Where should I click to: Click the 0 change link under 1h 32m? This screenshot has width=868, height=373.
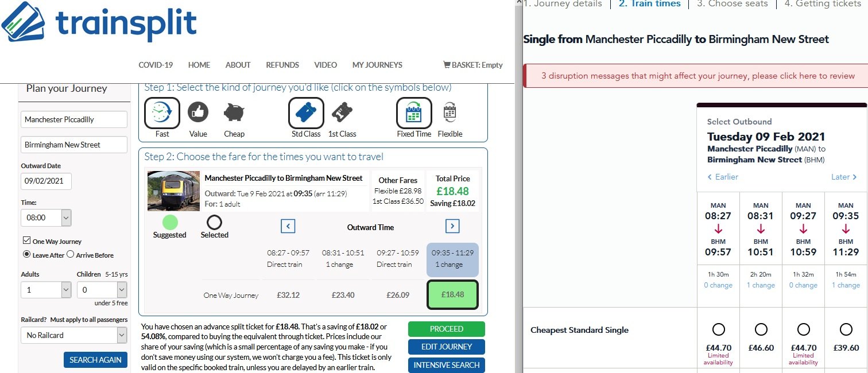[x=803, y=285]
